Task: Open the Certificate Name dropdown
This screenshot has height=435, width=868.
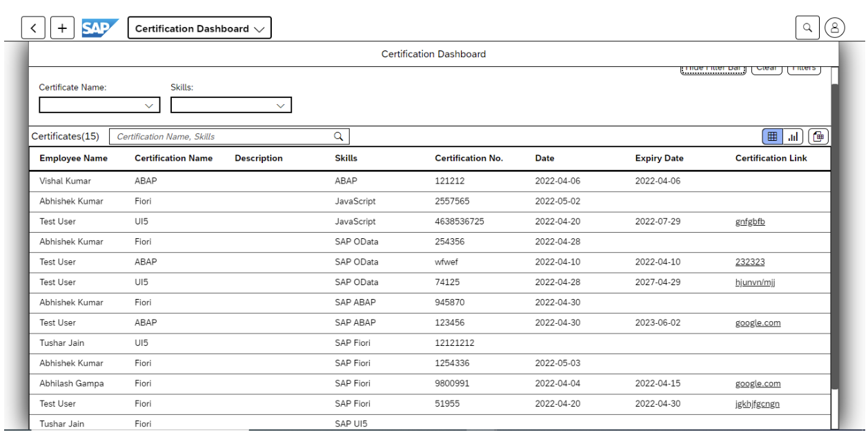Action: [x=99, y=105]
